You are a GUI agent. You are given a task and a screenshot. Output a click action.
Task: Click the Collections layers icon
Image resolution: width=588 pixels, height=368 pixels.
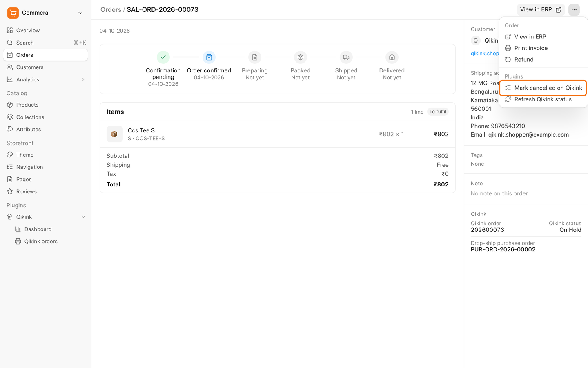(10, 117)
